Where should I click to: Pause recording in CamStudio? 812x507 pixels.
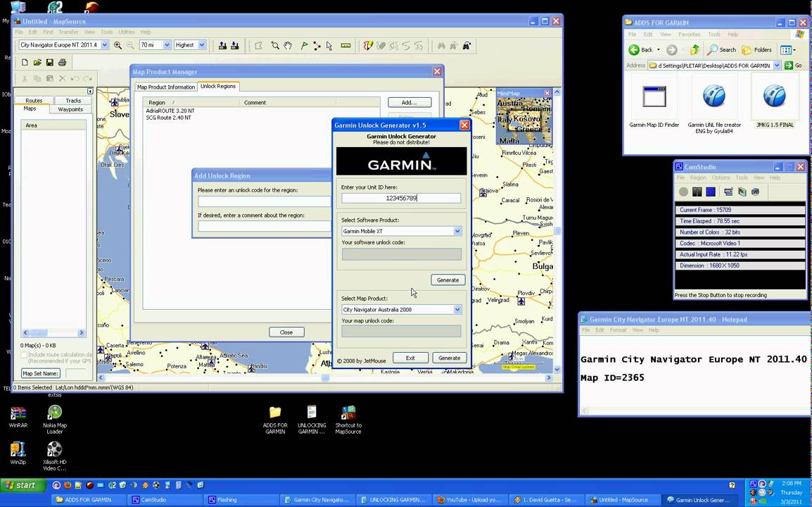pos(697,192)
